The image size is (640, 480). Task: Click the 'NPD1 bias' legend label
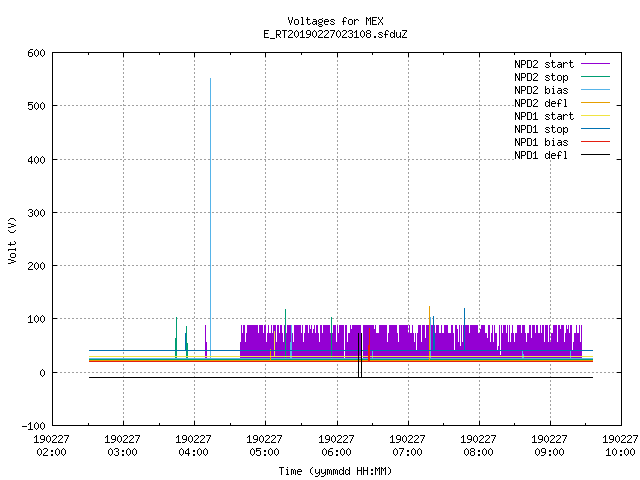point(541,142)
